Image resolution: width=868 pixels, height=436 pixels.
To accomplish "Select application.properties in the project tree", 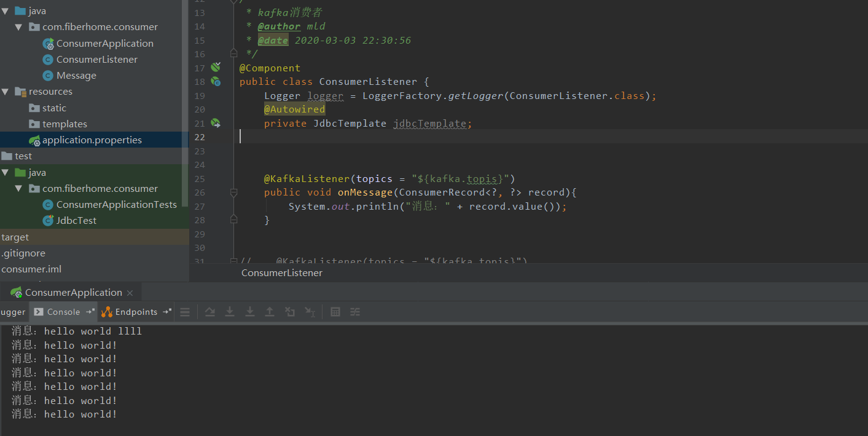I will coord(92,140).
